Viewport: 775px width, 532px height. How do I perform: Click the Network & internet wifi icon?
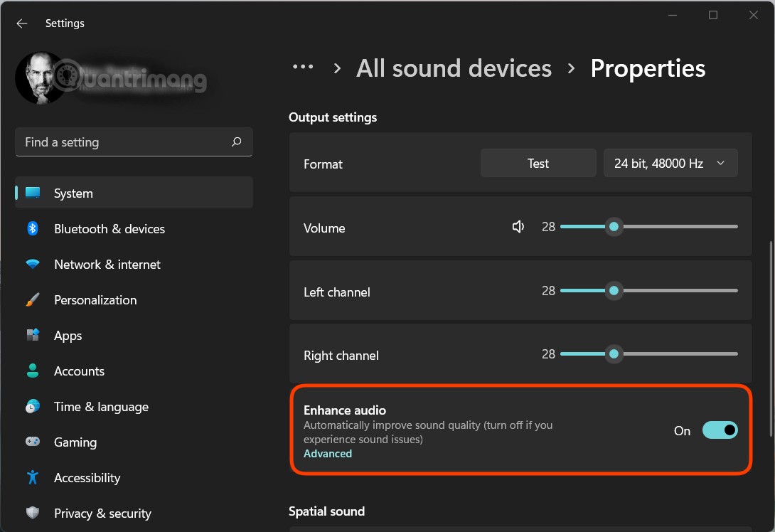pos(33,264)
